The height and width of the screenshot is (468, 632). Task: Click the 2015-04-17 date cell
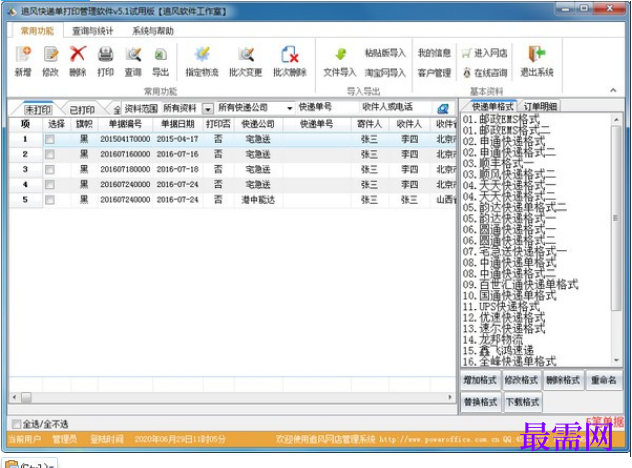pos(177,139)
